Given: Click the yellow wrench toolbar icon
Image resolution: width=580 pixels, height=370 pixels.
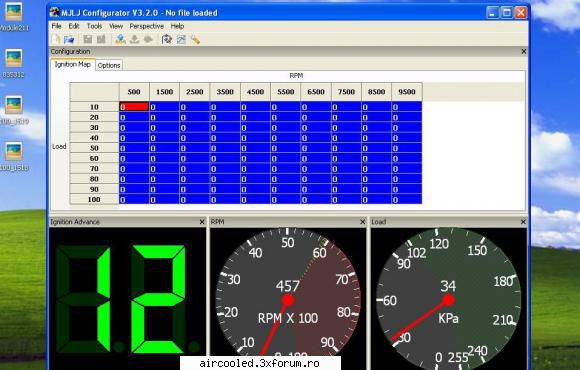Looking at the screenshot, I should pos(195,39).
